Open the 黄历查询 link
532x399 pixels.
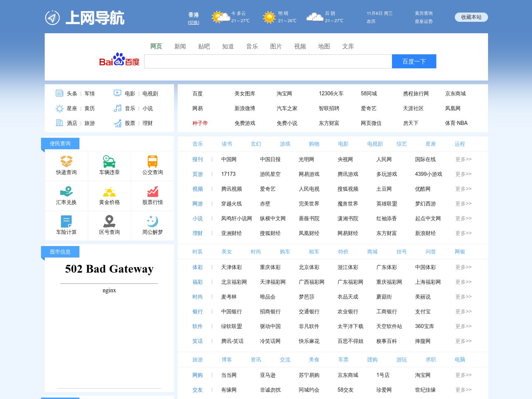point(424,13)
